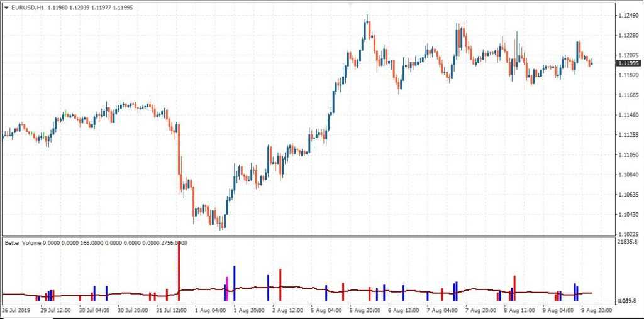Viewport: 644px width, 319px height.
Task: Click the divider between chart and indicator panel
Action: 308,237
